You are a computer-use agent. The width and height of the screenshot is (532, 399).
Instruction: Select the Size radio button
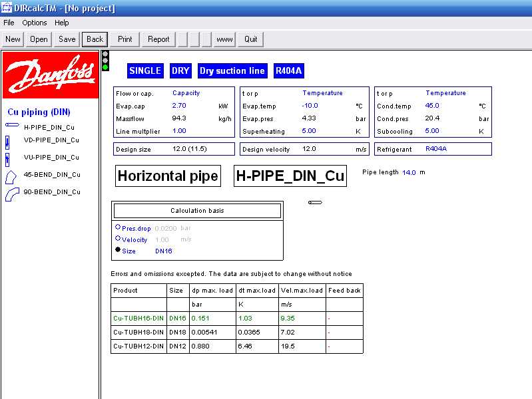coord(118,249)
